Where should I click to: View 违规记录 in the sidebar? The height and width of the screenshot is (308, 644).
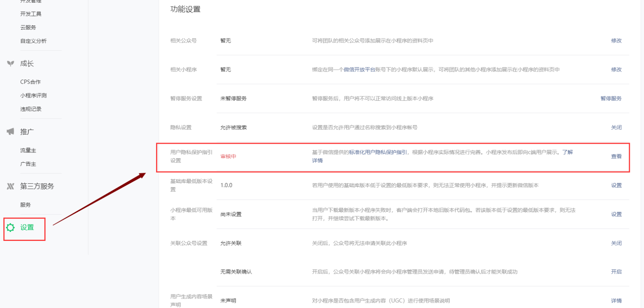pyautogui.click(x=31, y=109)
